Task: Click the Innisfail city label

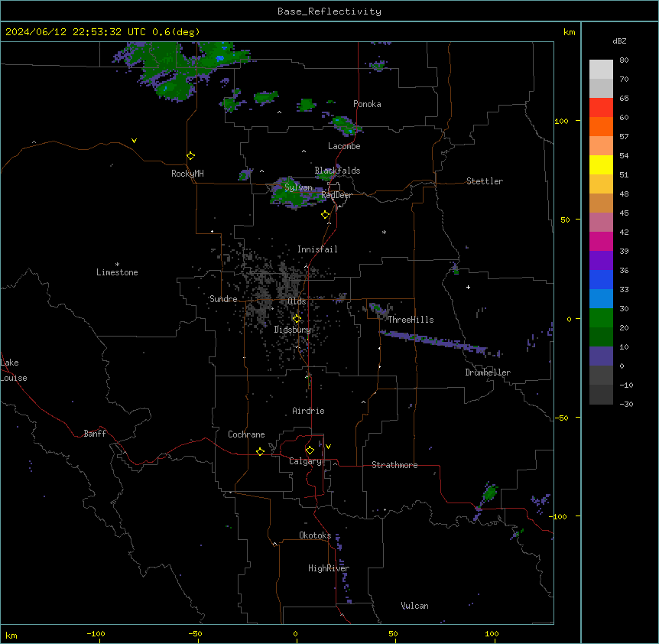Action: click(317, 249)
